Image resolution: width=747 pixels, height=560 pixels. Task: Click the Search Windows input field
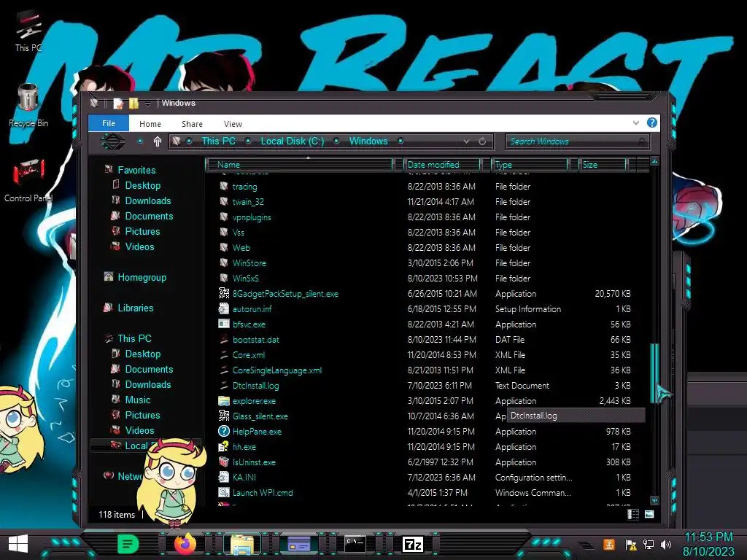(x=578, y=141)
